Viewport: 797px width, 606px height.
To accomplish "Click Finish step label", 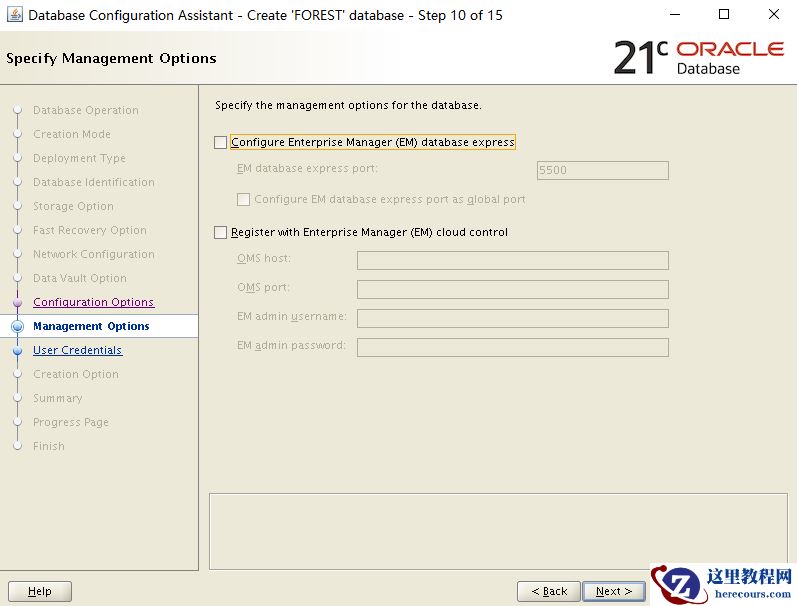I will (x=49, y=446).
